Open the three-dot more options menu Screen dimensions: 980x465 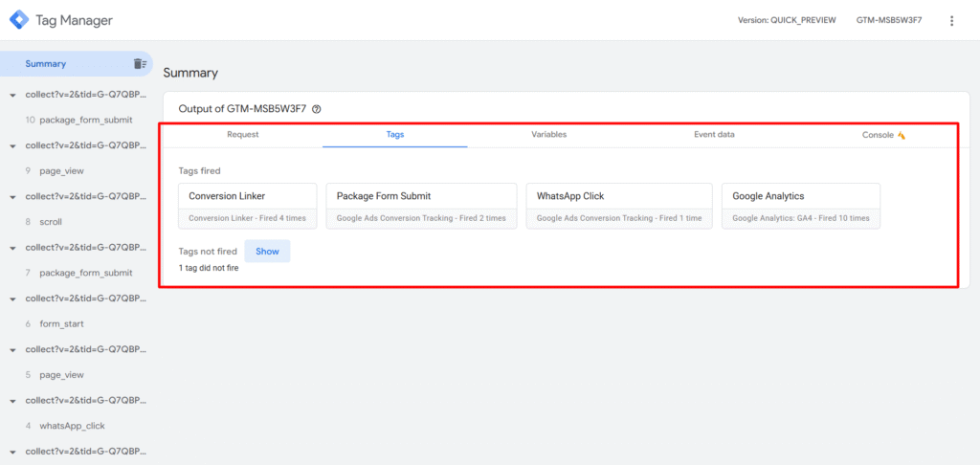coord(951,20)
